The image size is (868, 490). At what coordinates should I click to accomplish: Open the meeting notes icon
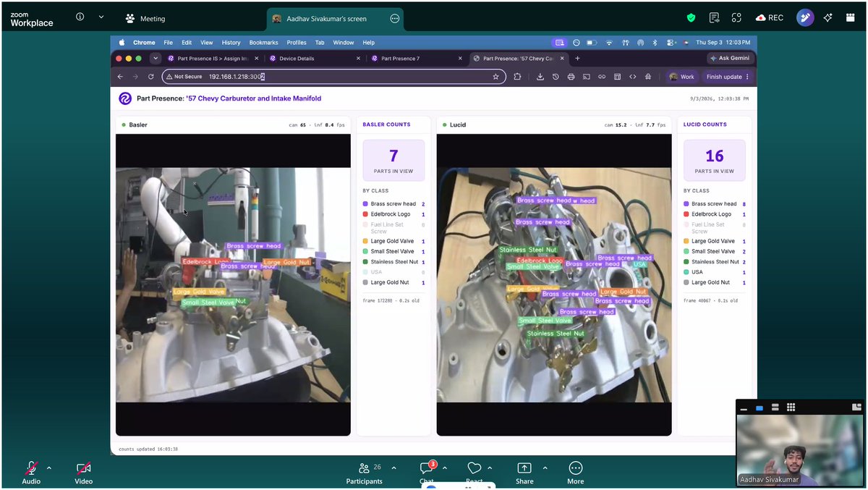point(714,18)
